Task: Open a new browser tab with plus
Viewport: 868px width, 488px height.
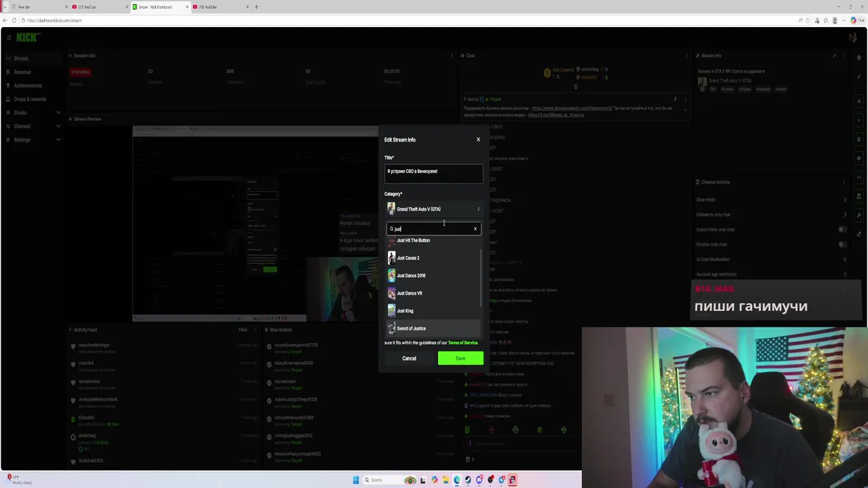Action: tap(256, 7)
